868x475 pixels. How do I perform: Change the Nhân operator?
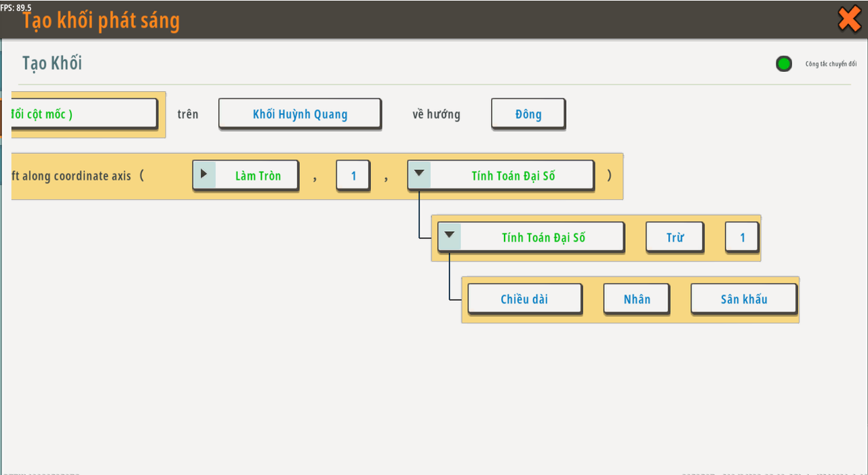[636, 299]
